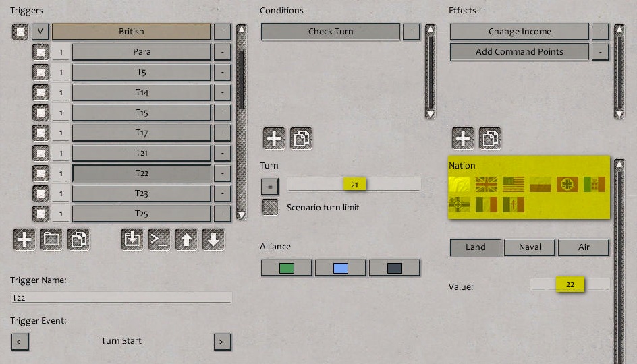
Task: Click the Triggers list scroll down arrow
Action: (242, 216)
